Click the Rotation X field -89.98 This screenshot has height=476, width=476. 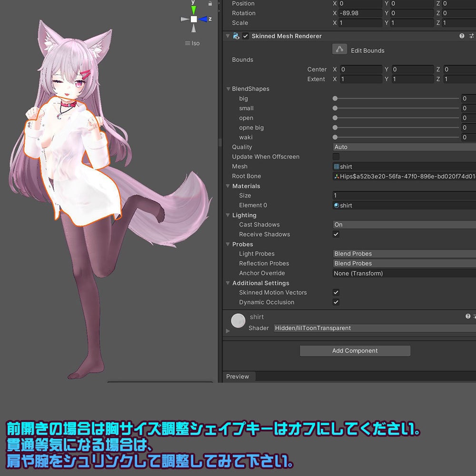(360, 13)
